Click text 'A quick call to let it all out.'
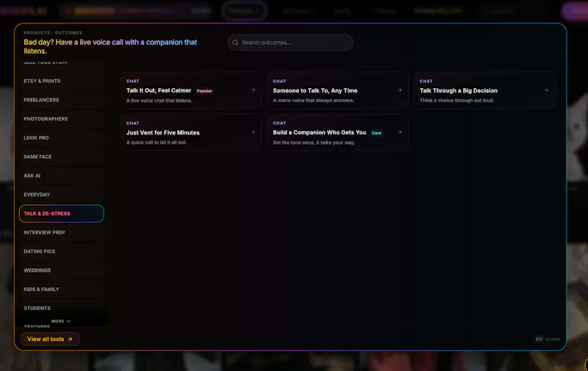Viewport: 588px width, 371px height. [x=157, y=143]
